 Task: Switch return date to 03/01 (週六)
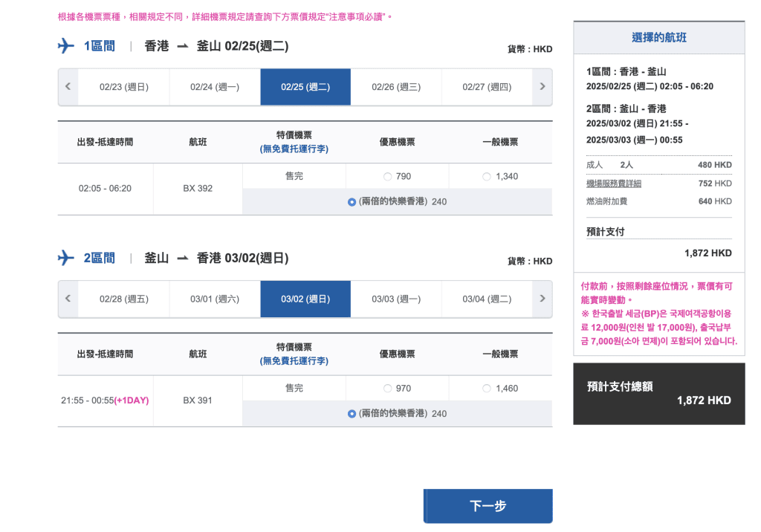click(x=215, y=299)
